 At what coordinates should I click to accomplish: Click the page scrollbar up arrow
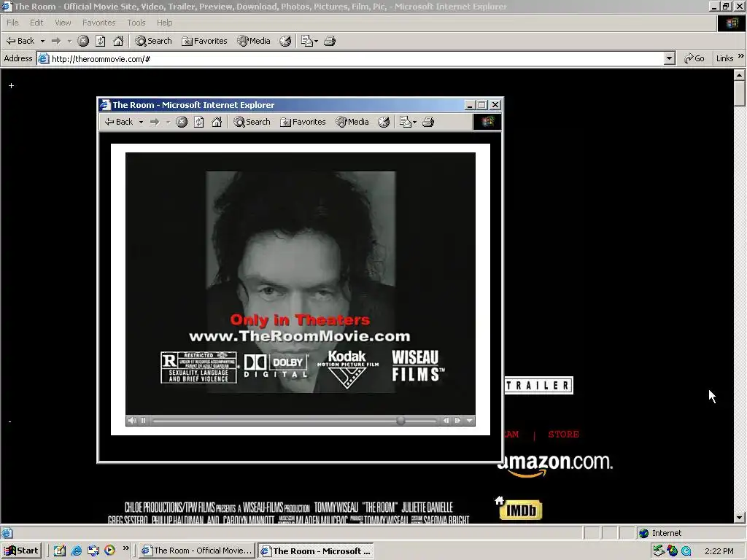(740, 75)
